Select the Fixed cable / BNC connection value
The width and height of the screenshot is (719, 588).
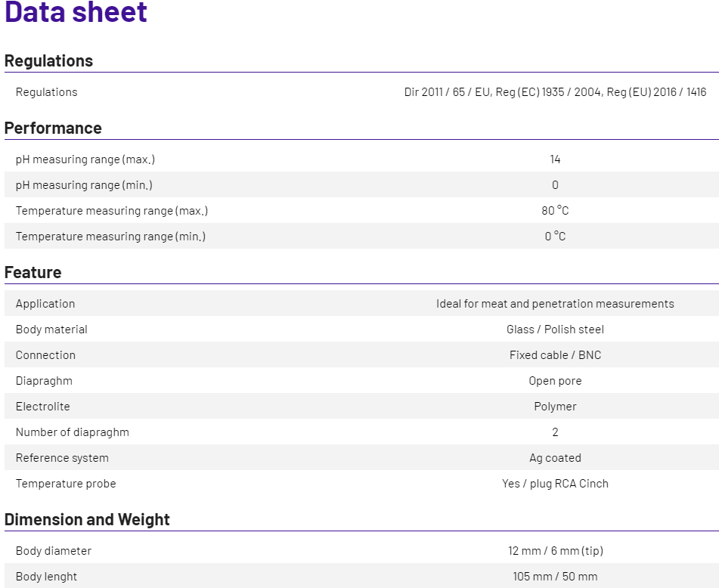pyautogui.click(x=555, y=355)
